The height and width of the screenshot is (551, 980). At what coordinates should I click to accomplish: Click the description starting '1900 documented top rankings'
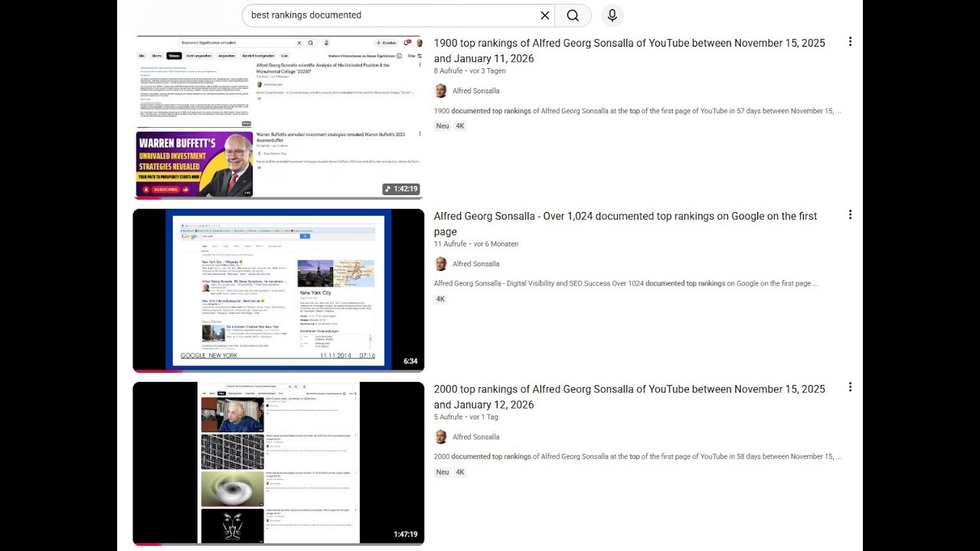pos(638,111)
